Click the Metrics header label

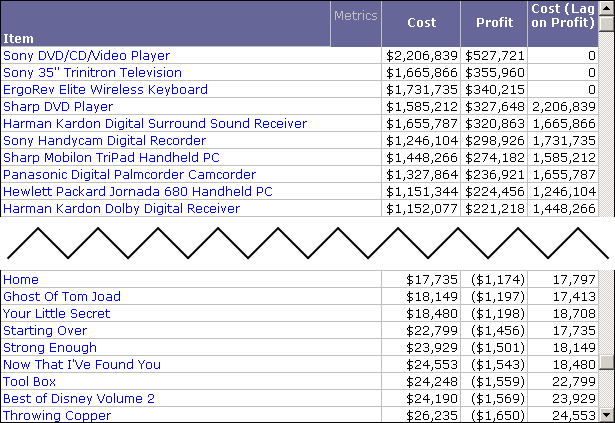(x=355, y=16)
